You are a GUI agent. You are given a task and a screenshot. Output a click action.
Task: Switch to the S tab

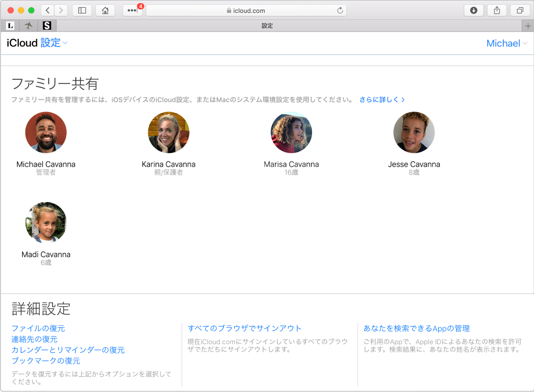click(x=47, y=25)
